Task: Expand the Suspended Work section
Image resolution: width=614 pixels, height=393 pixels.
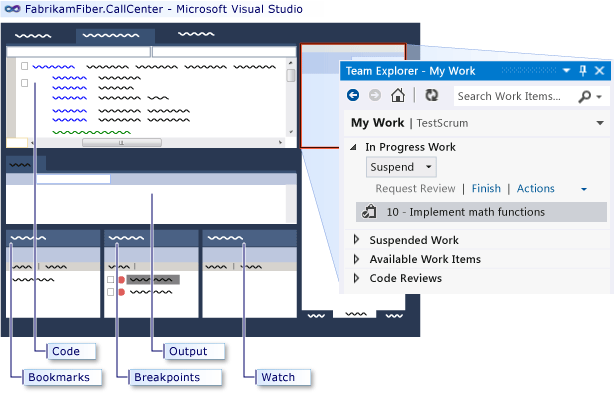Action: [x=356, y=239]
